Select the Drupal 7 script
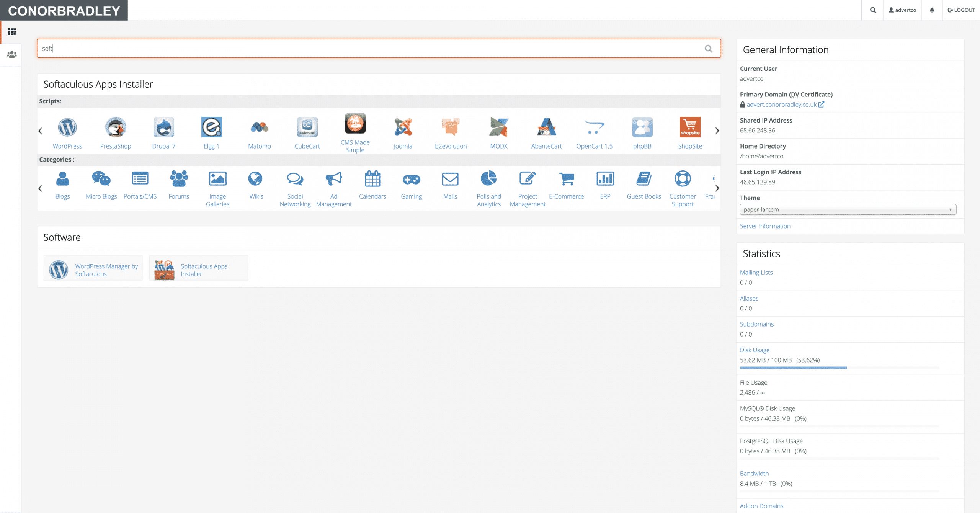The width and height of the screenshot is (980, 513). pyautogui.click(x=164, y=133)
